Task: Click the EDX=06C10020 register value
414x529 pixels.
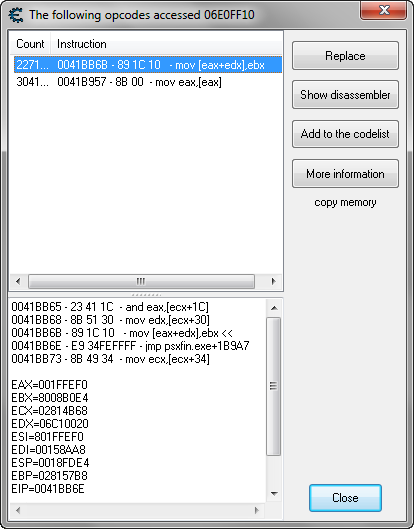Action: tap(50, 424)
